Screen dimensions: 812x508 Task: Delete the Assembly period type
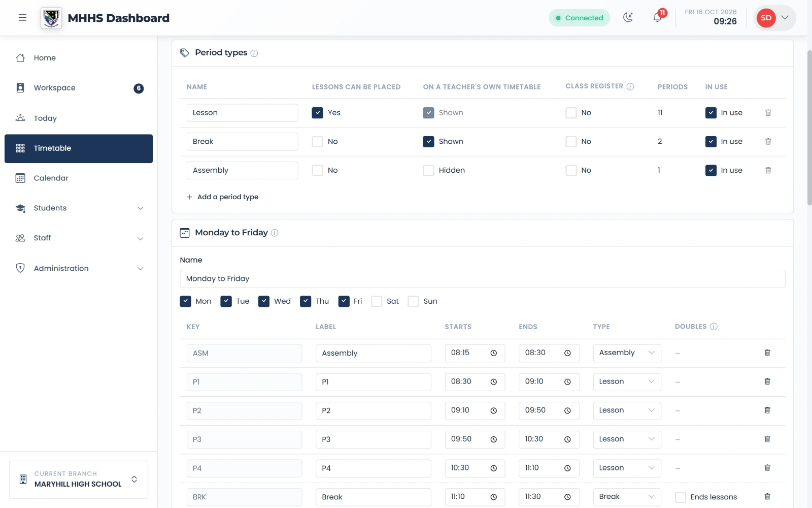tap(768, 170)
